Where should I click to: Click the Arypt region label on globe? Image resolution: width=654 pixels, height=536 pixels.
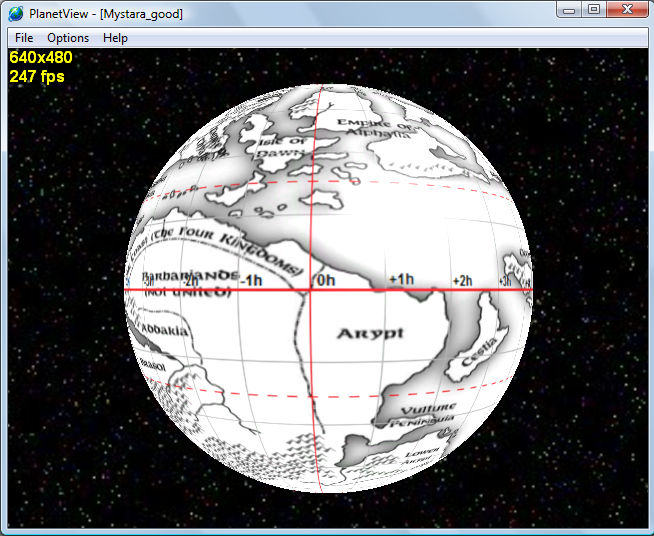[x=370, y=334]
